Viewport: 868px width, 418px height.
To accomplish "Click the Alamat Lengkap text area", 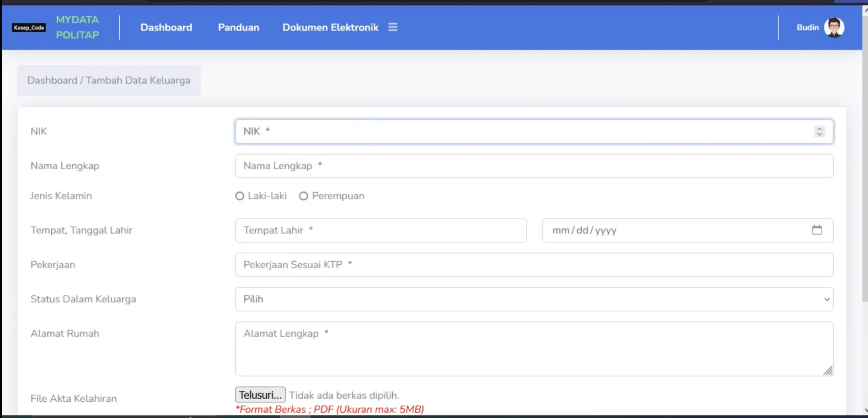I will point(534,349).
